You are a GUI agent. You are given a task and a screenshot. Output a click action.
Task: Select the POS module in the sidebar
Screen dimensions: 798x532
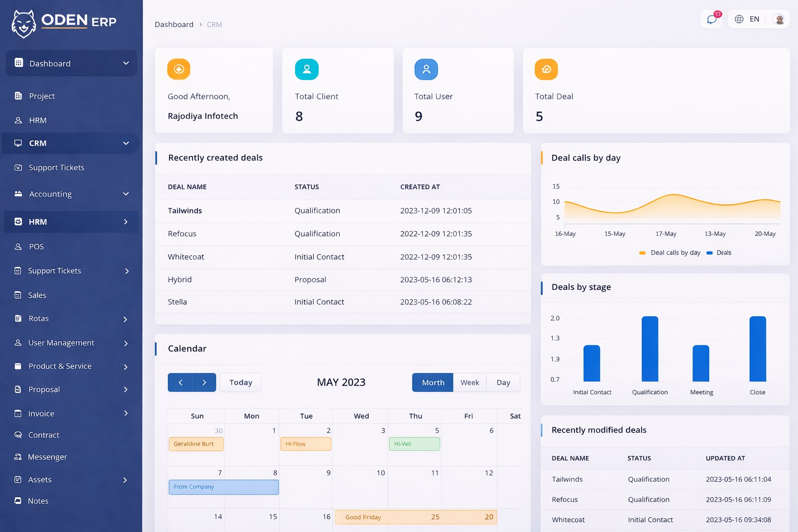[37, 246]
